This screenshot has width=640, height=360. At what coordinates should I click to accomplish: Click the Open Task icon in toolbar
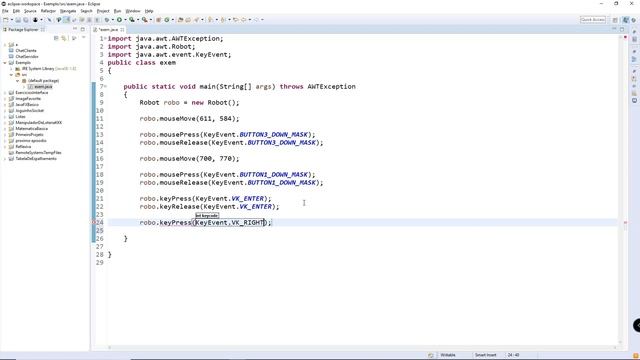(x=188, y=20)
